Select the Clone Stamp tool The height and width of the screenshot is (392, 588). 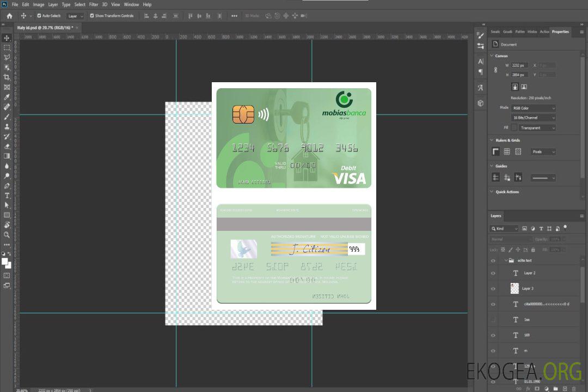pyautogui.click(x=7, y=127)
